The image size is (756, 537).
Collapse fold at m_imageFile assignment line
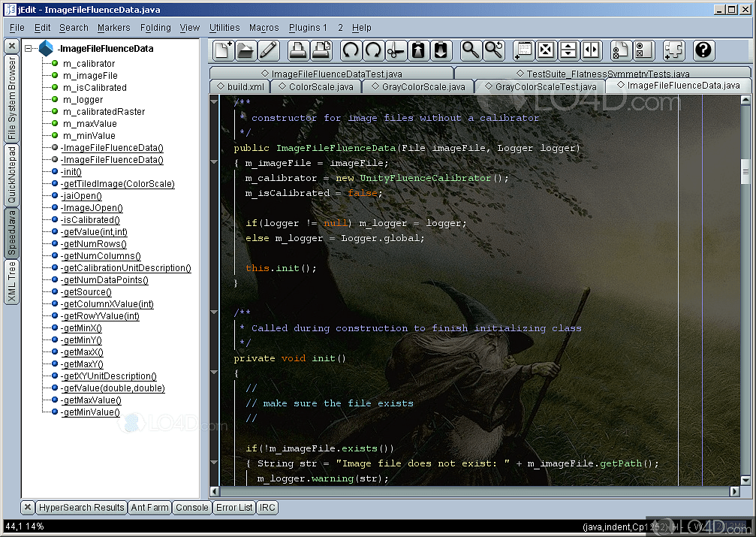click(214, 162)
